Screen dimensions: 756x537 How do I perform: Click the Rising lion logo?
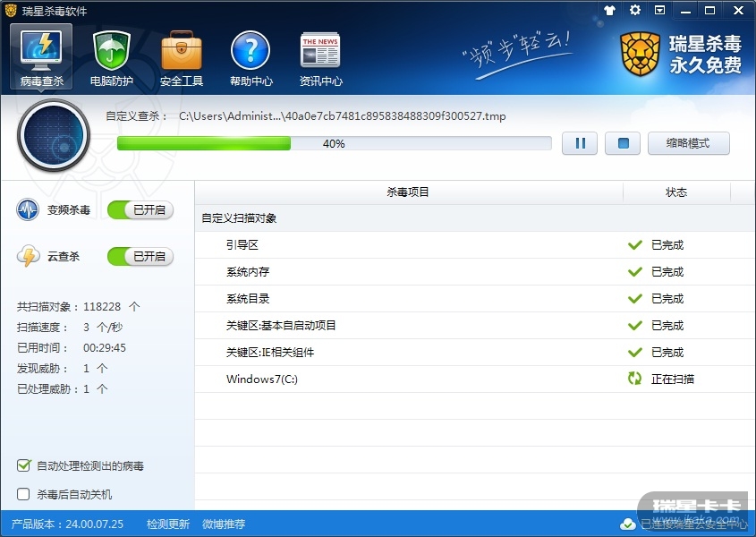641,54
